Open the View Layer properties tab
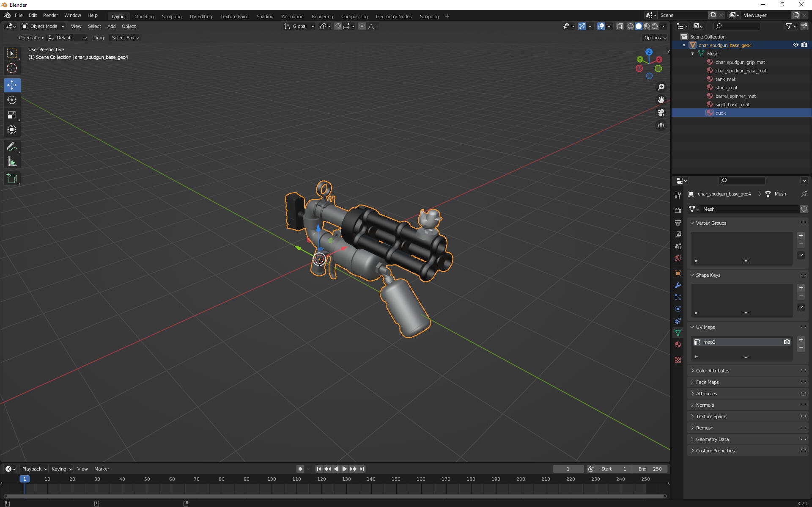The image size is (812, 507). pyautogui.click(x=678, y=234)
